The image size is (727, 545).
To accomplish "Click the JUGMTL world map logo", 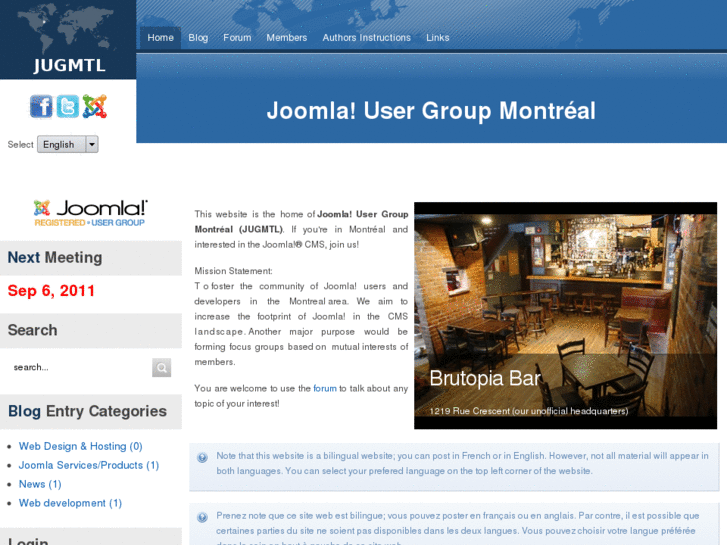I will [x=68, y=39].
